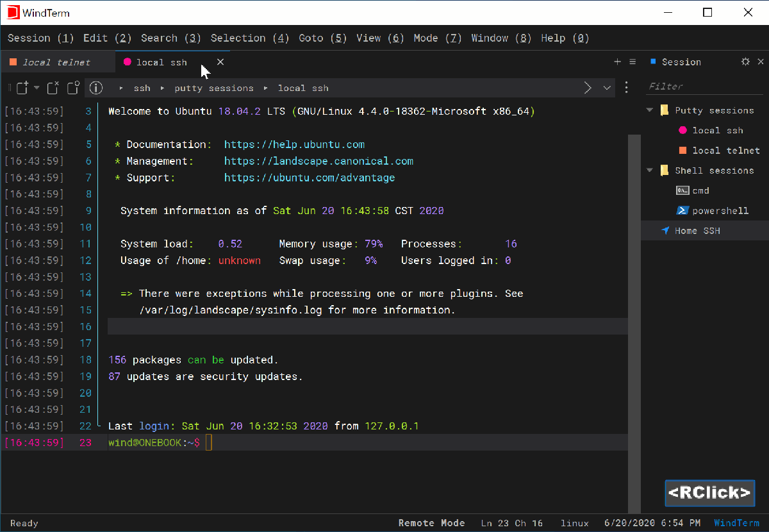Select the cmd shell session
Viewport: 769px width, 532px height.
pyautogui.click(x=700, y=190)
